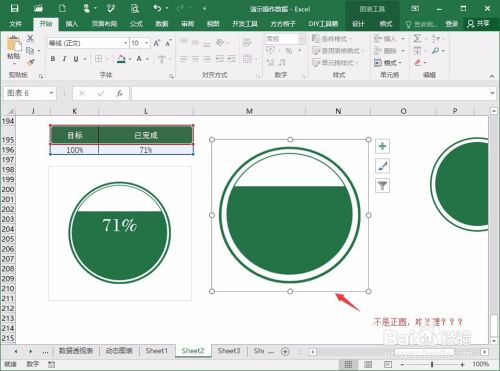Switch to the Sheet3 worksheet tab

[229, 351]
